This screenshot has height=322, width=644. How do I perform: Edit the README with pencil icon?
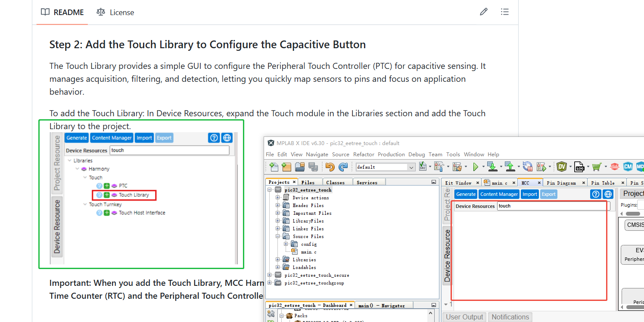click(x=484, y=12)
